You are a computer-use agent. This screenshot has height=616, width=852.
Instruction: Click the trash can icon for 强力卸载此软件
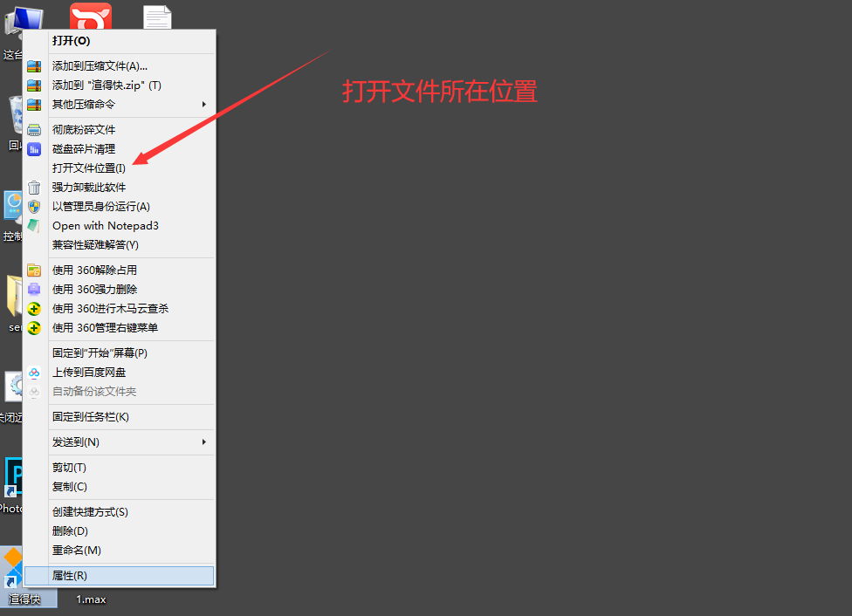[34, 188]
